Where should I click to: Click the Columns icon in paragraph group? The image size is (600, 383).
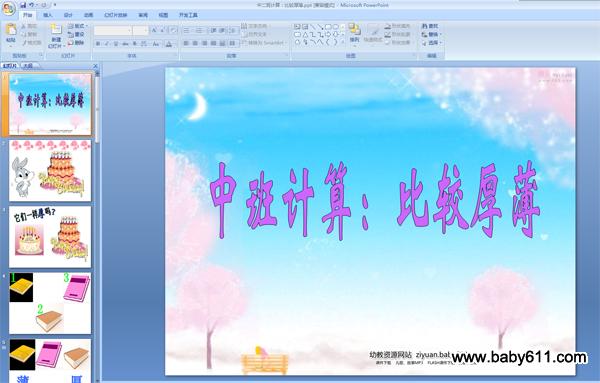tap(233, 44)
